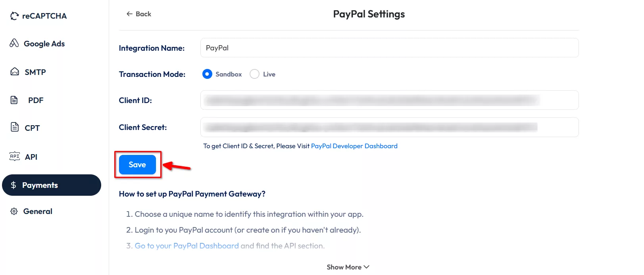The width and height of the screenshot is (644, 275).
Task: Click the PDF document icon
Action: [14, 100]
